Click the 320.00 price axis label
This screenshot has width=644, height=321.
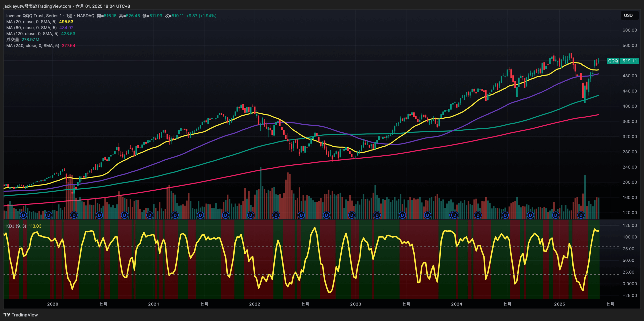pyautogui.click(x=630, y=137)
